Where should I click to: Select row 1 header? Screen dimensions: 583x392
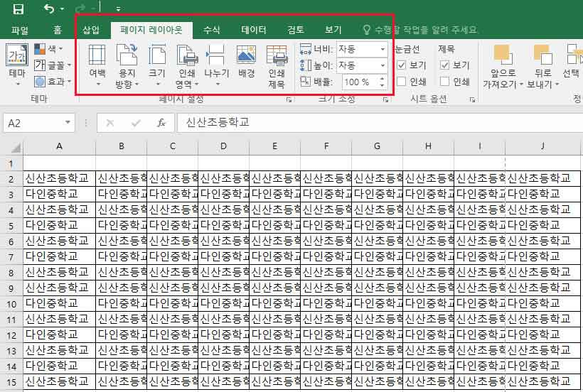(x=11, y=164)
